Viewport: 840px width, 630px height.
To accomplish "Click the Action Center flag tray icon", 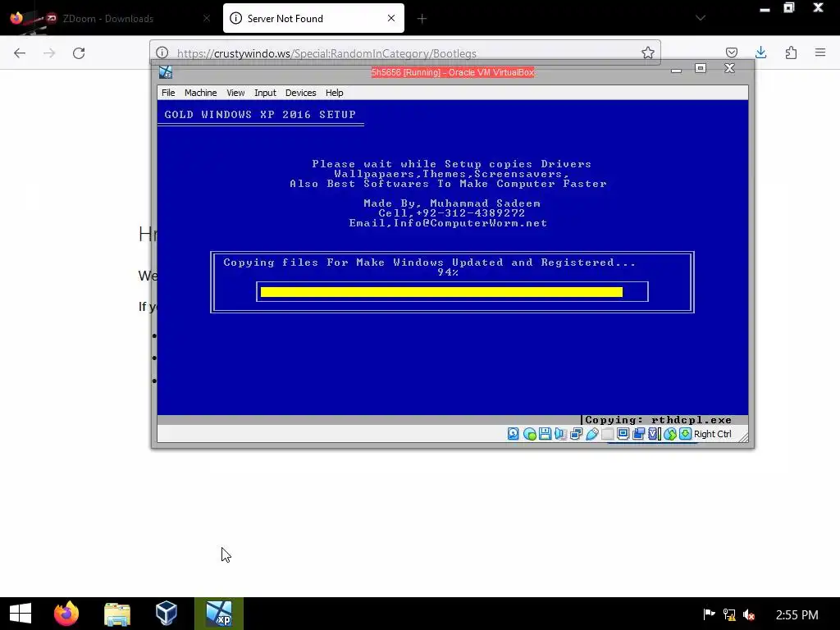I will 710,614.
